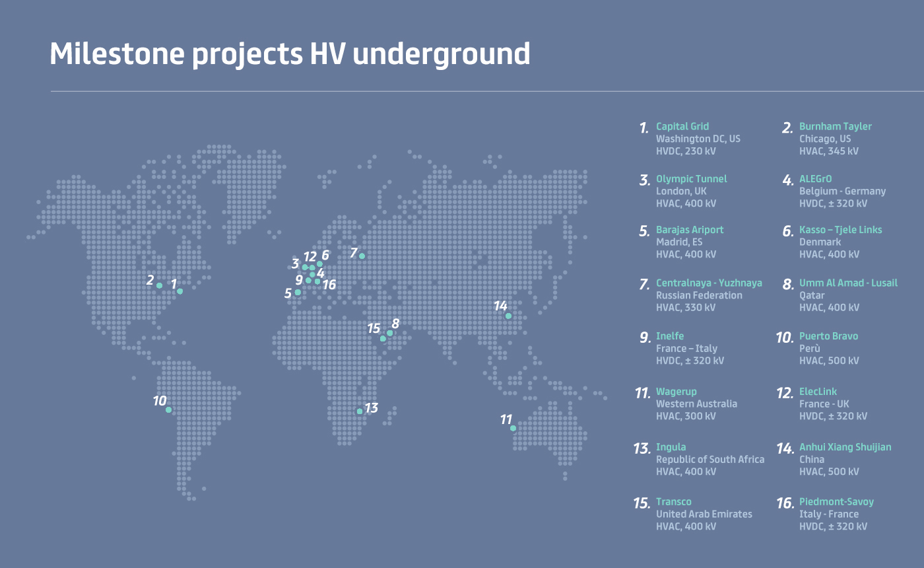Select the Ingula legend entry
This screenshot has height=568, width=924.
(671, 447)
